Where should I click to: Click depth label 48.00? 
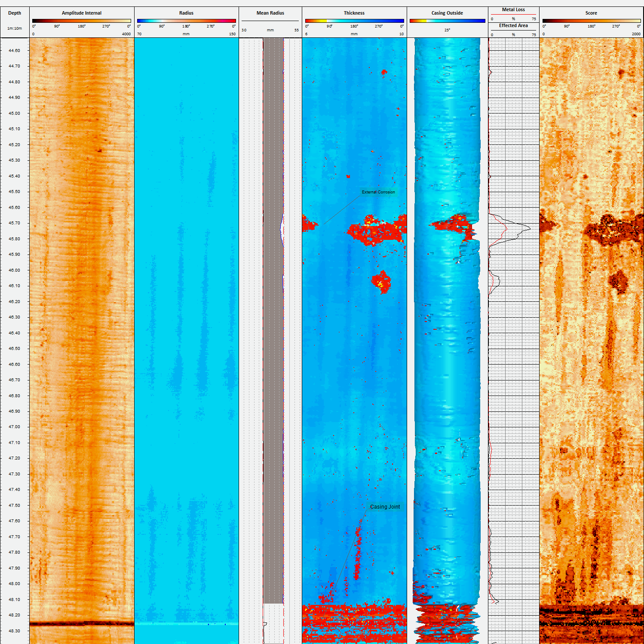coord(14,583)
